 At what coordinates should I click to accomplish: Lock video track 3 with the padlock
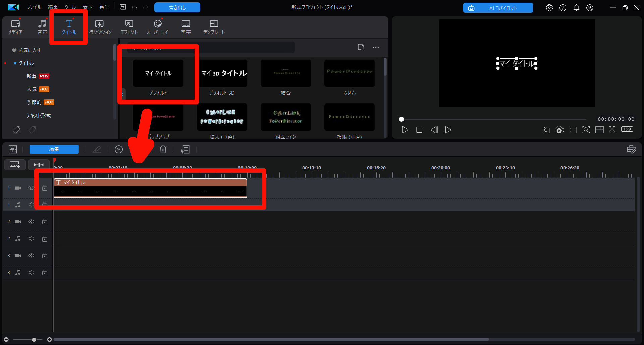point(45,255)
